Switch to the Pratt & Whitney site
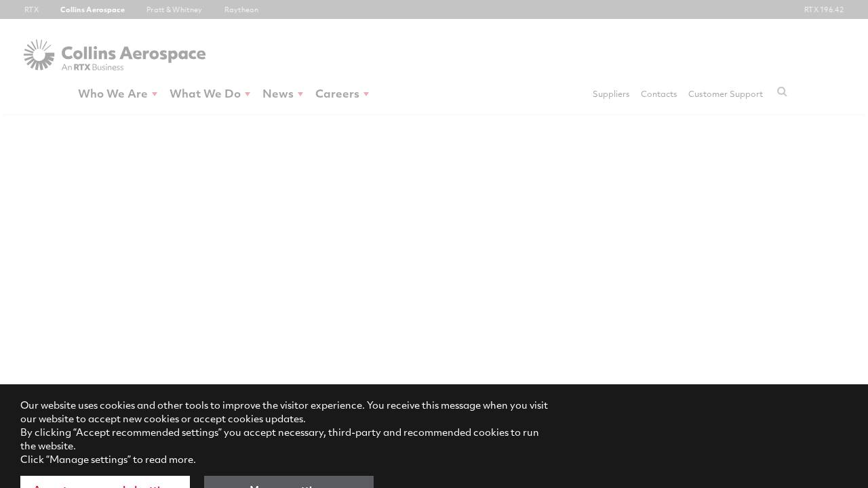This screenshot has height=488, width=868. coord(174,9)
